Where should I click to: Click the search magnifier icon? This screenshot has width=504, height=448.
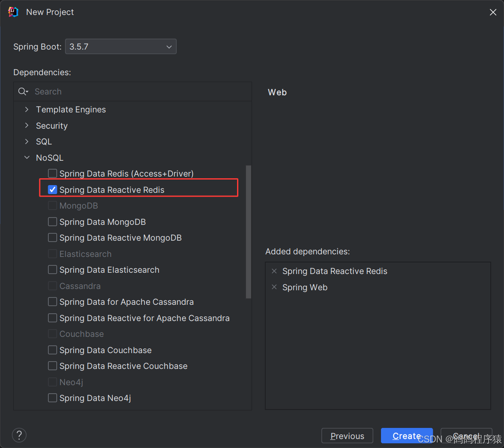coord(23,91)
